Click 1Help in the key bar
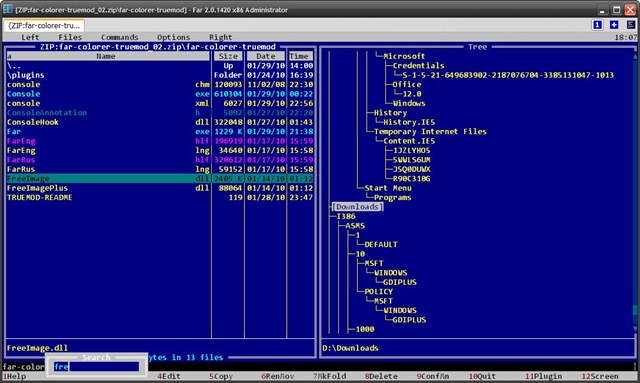The image size is (640, 383). coord(15,376)
